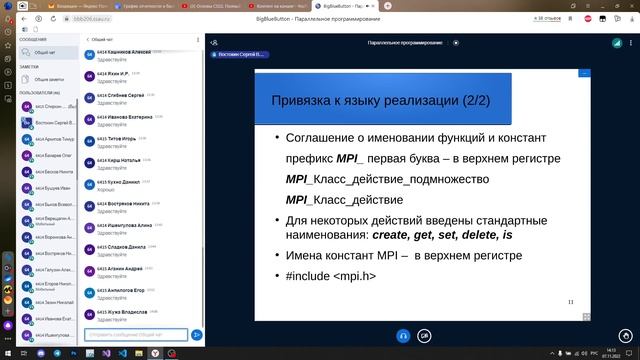Viewport: 640px width, 360px height.
Task: Click chat message from 6415 Сладков Данила
Action: click(x=142, y=251)
